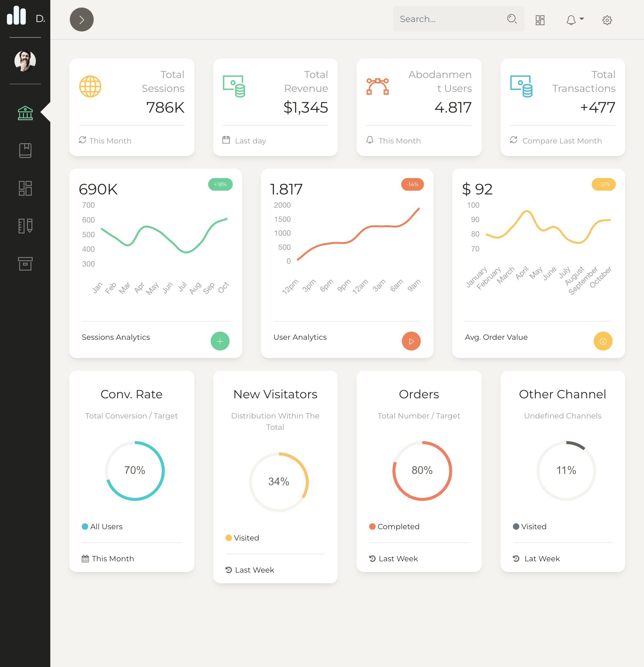The image size is (644, 667).
Task: Click the ruler and pencil sidebar icon
Action: [x=25, y=226]
